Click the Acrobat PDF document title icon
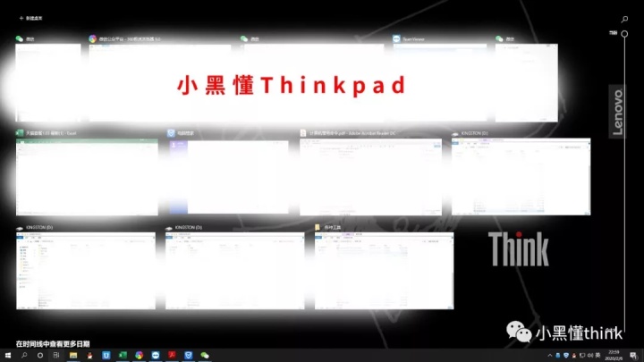Screen dimensions: 644x362 (303, 133)
